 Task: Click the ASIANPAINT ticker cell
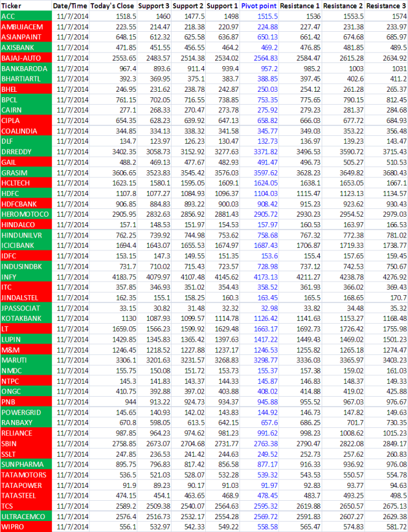click(26, 37)
